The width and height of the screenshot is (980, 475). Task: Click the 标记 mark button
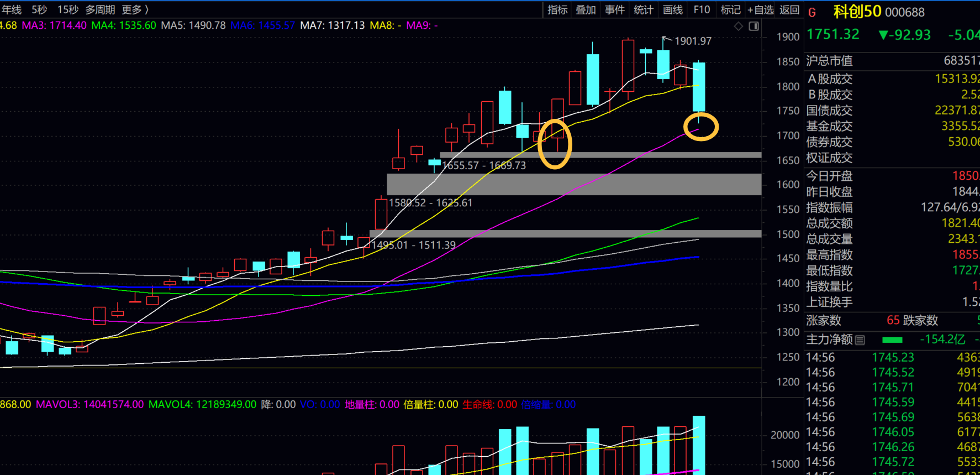(731, 9)
